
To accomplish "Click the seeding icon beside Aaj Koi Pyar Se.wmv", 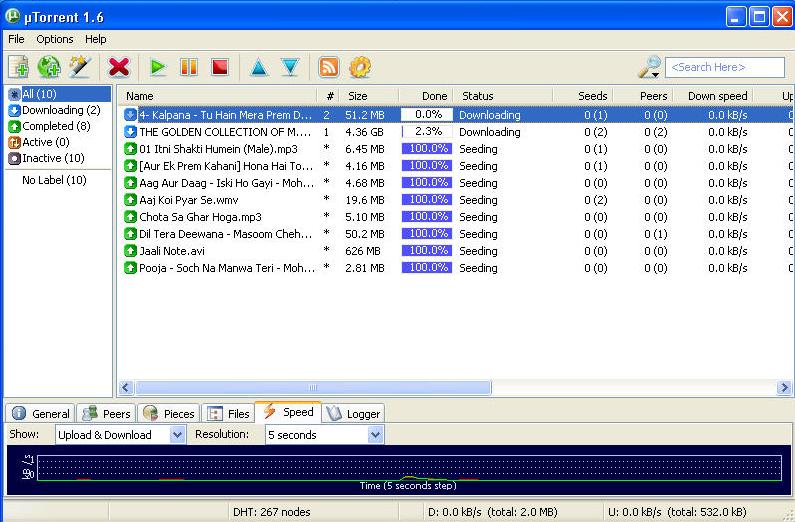I will pyautogui.click(x=130, y=200).
